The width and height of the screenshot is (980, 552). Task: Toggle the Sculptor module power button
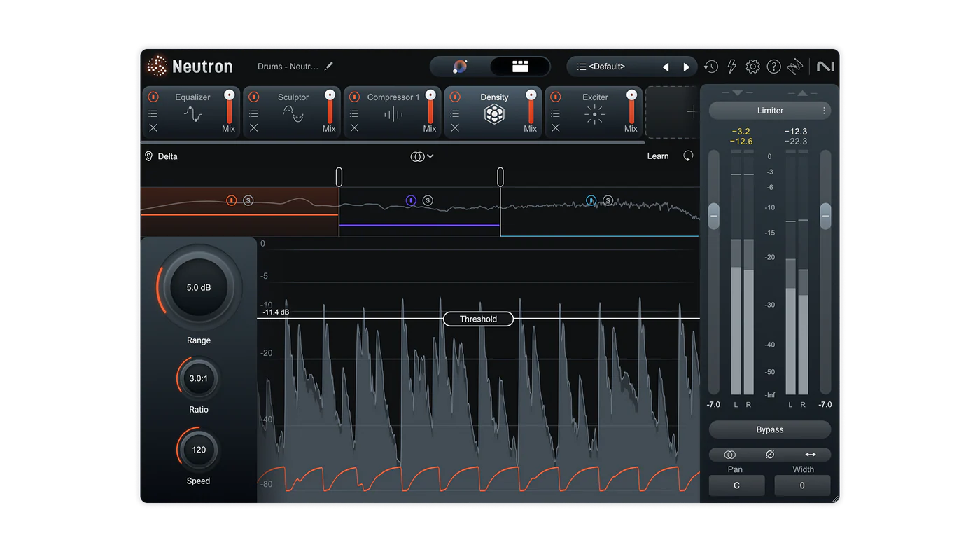coord(254,97)
